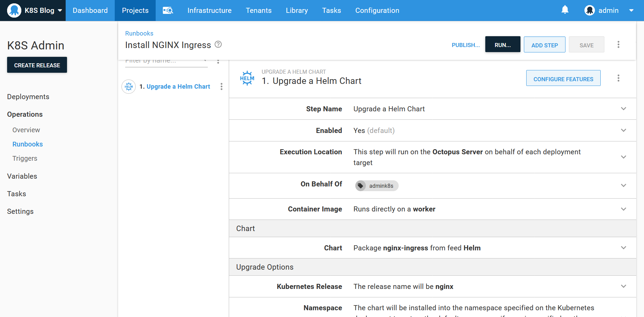Click the help icon beside Install NGINX Ingress
644x317 pixels.
(x=218, y=44)
